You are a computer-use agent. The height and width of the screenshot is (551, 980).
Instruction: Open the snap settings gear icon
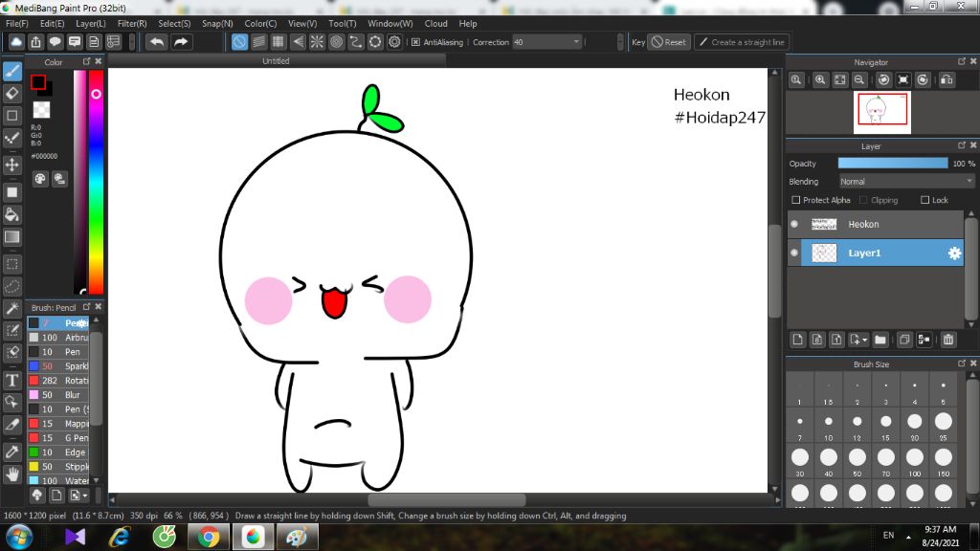[x=394, y=42]
